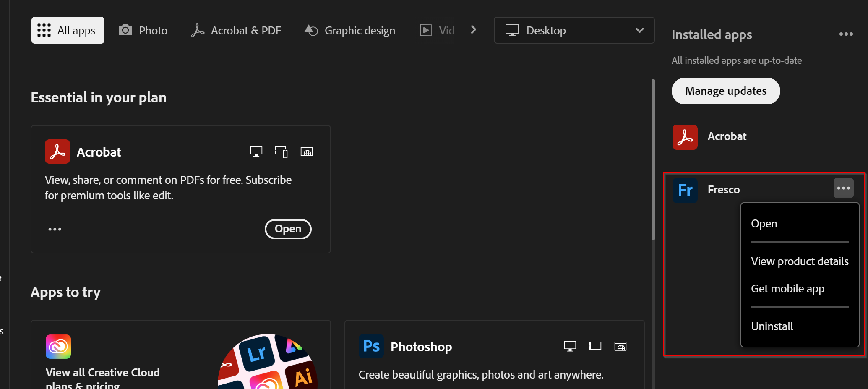Switch to the Graphic design category tab
The width and height of the screenshot is (868, 389).
tap(349, 30)
